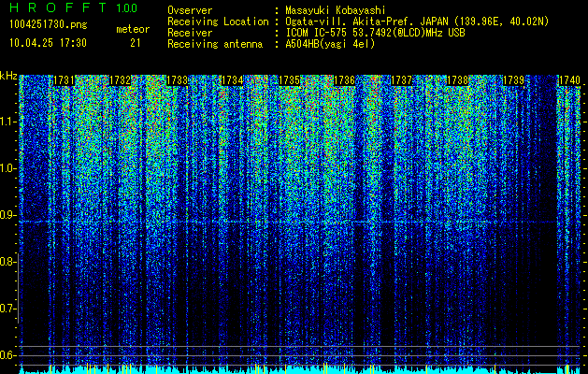
Task: Click the kHz axis unit label
Action: (8, 76)
